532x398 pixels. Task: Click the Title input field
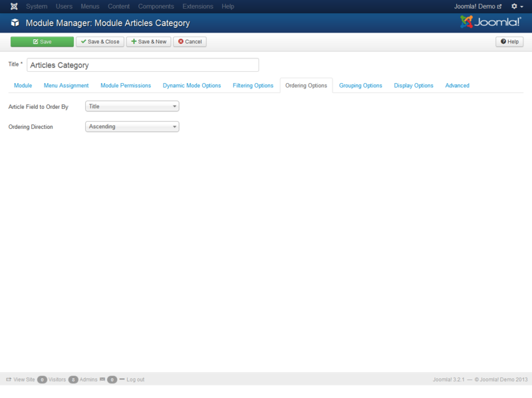(143, 65)
